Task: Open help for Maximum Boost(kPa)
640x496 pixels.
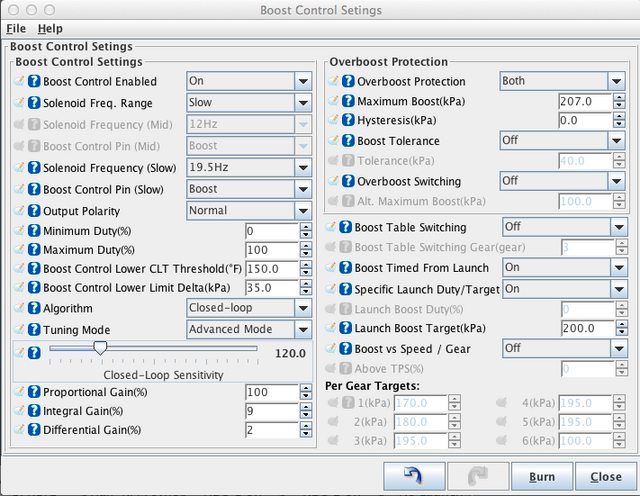Action: [348, 101]
